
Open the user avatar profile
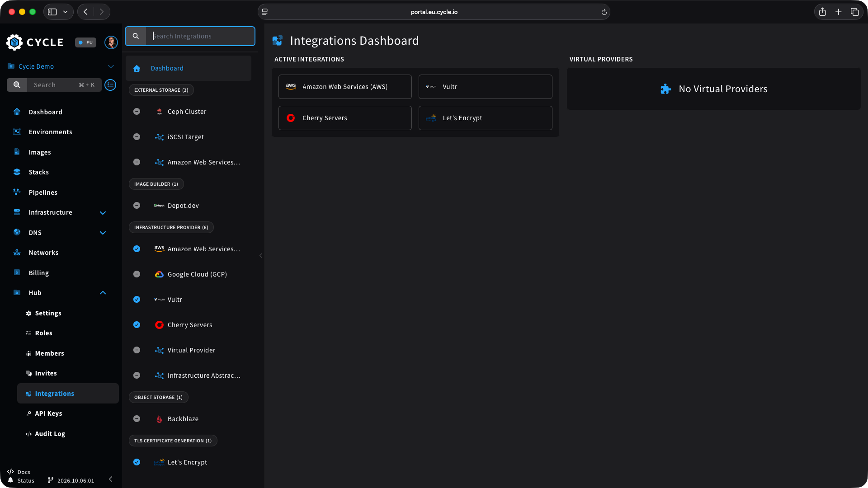[x=111, y=42]
